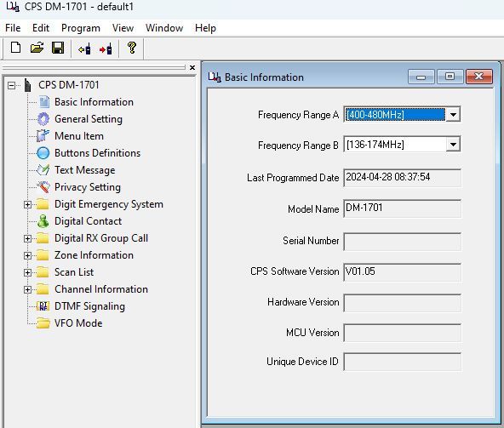Open the Frequency Range A dropdown
The height and width of the screenshot is (428, 504).
pyautogui.click(x=453, y=114)
